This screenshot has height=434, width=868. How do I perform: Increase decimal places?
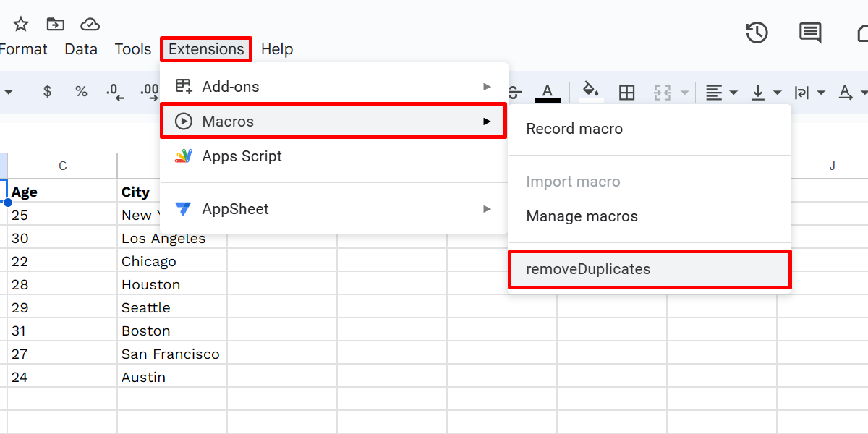coord(150,92)
